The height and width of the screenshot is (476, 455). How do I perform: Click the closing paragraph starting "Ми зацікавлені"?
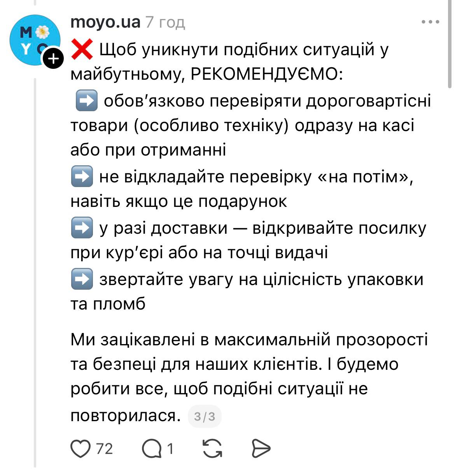click(x=249, y=364)
